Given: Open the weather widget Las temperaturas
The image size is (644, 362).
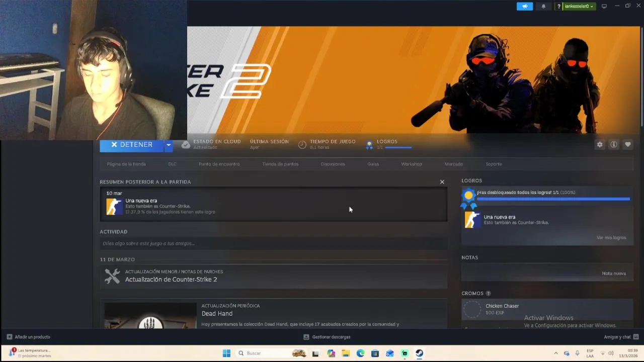Looking at the screenshot, I should coord(30,353).
